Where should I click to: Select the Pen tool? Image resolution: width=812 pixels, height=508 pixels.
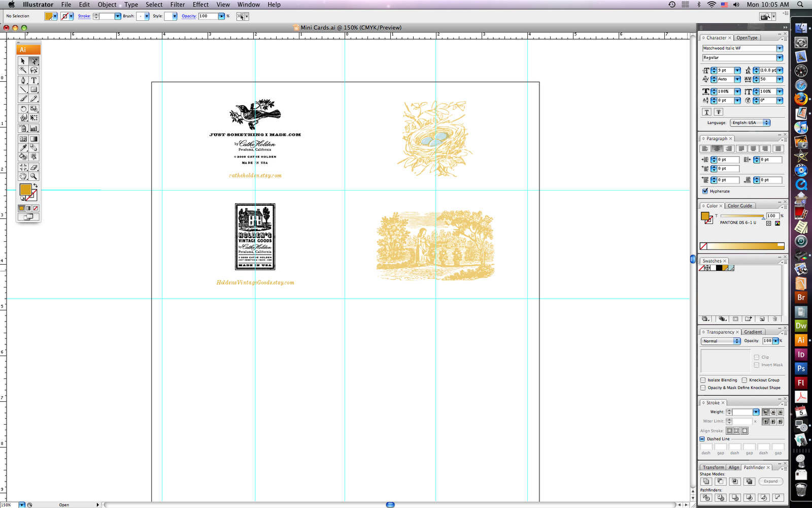click(23, 80)
